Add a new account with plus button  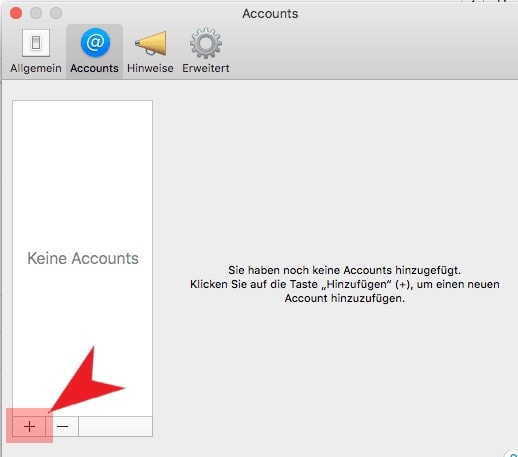pyautogui.click(x=29, y=426)
